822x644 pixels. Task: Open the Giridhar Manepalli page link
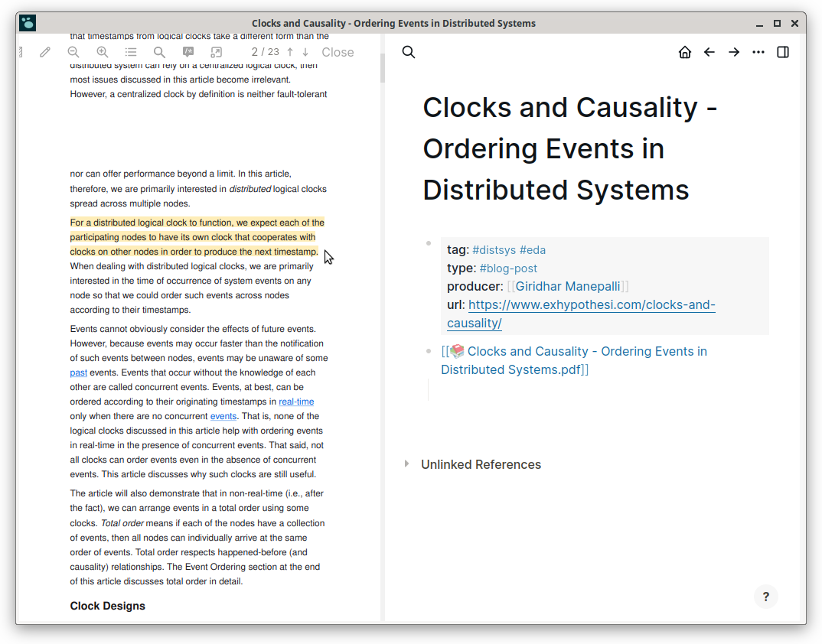coord(568,286)
